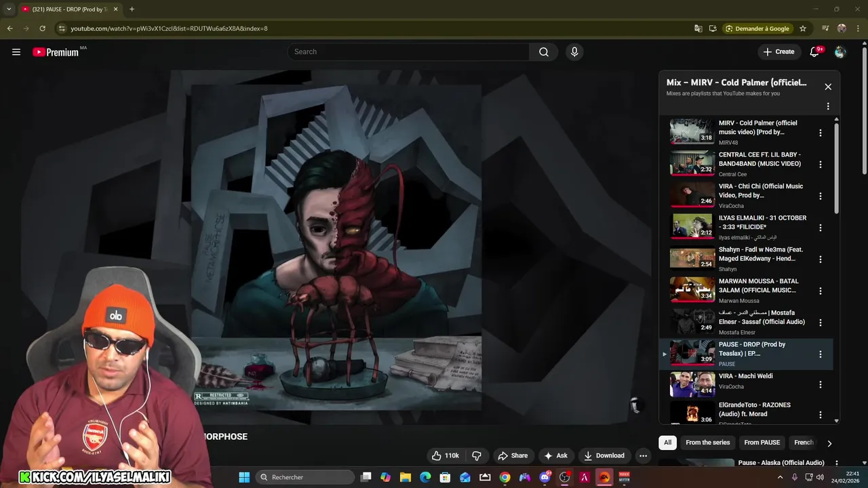
Task: Open EA app from taskbar
Action: (x=604, y=477)
